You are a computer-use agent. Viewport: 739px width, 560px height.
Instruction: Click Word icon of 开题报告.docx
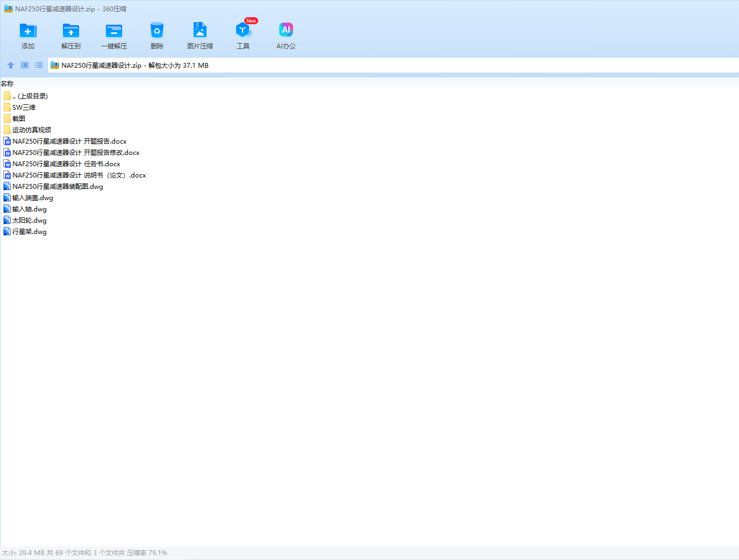pos(7,141)
